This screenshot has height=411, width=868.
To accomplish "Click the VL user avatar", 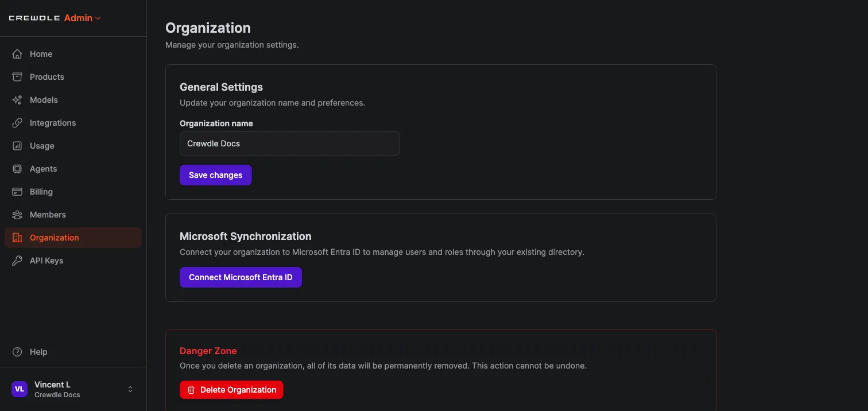I will tap(20, 389).
